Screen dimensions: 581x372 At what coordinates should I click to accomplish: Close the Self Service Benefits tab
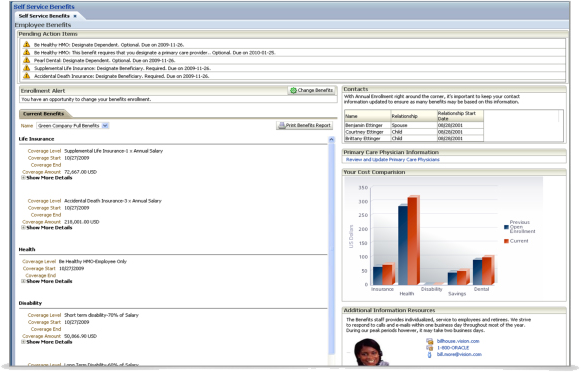[75, 16]
